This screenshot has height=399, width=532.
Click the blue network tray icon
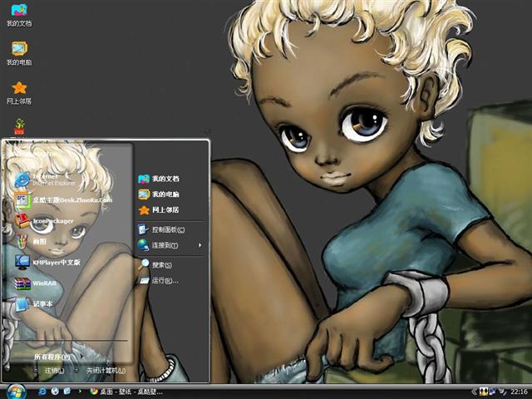pos(492,392)
